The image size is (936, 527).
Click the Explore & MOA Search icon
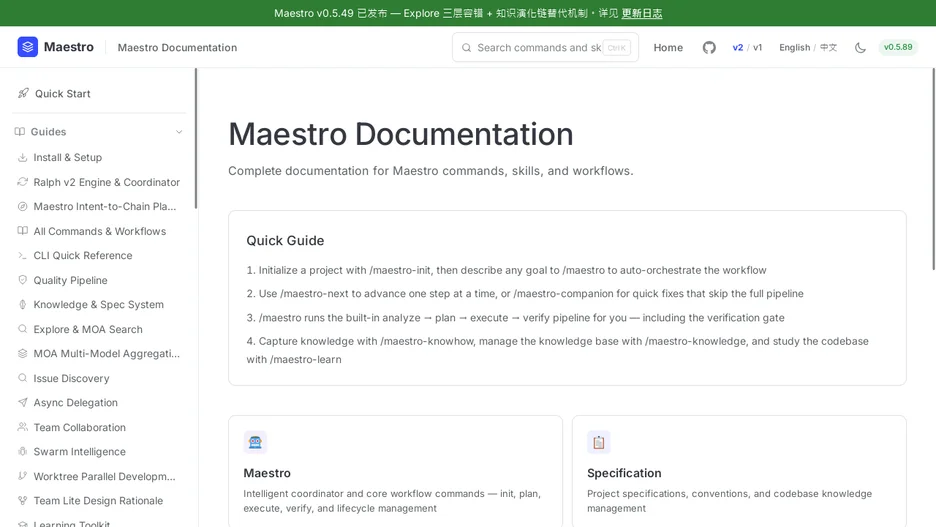(x=23, y=329)
